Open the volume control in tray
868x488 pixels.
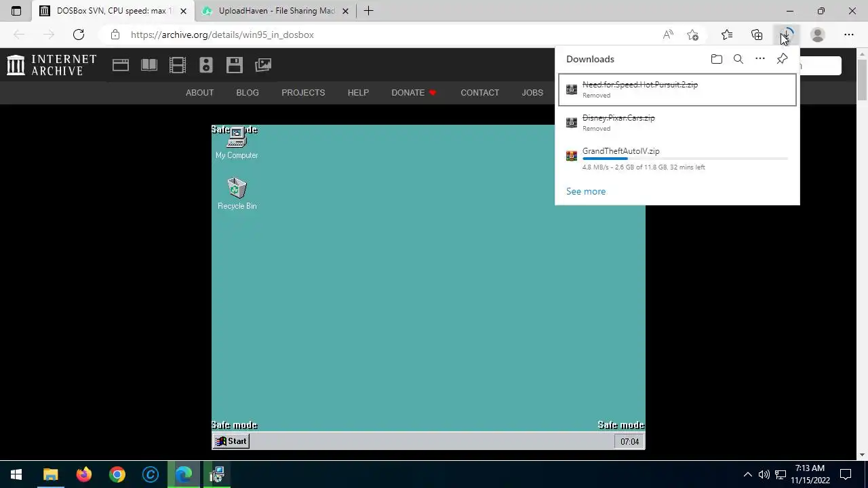[x=764, y=474]
